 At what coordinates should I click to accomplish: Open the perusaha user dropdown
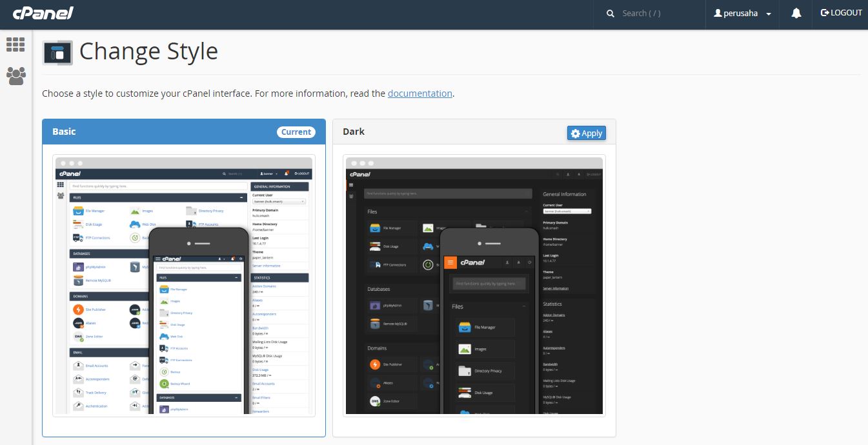742,14
